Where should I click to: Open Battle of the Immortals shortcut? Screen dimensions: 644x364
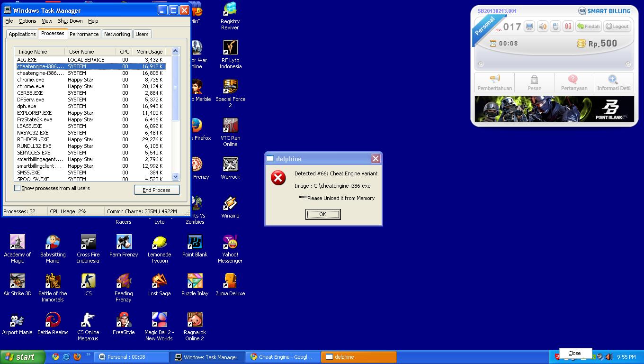click(x=53, y=288)
